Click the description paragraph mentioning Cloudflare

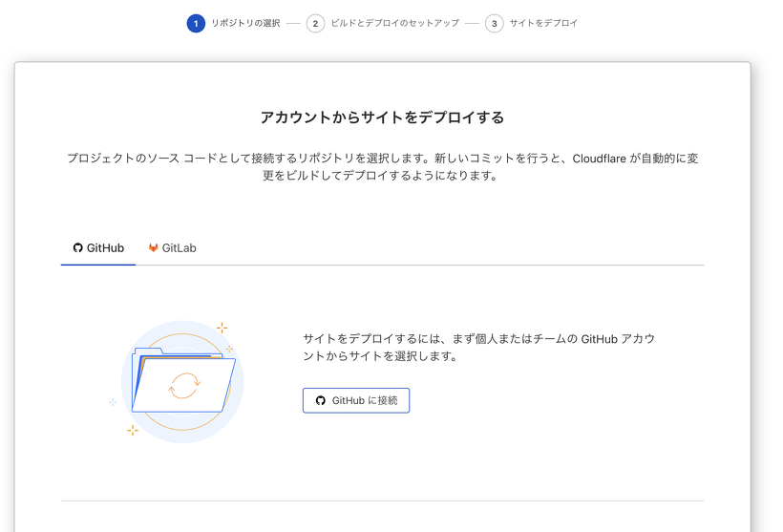(x=383, y=167)
